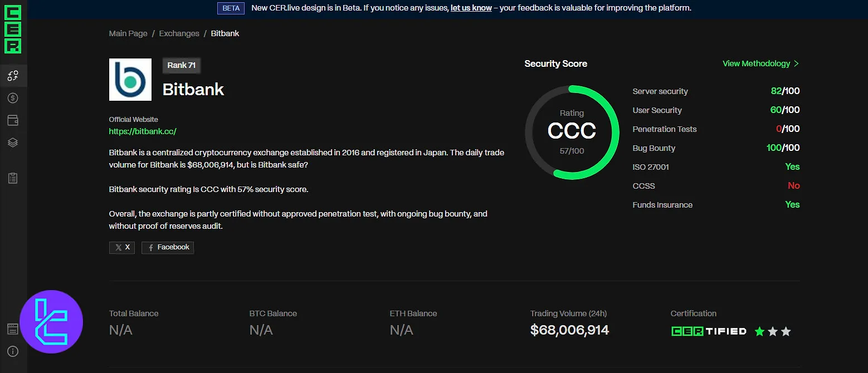Click the Rank 71 badge
The height and width of the screenshot is (373, 868).
pos(182,65)
